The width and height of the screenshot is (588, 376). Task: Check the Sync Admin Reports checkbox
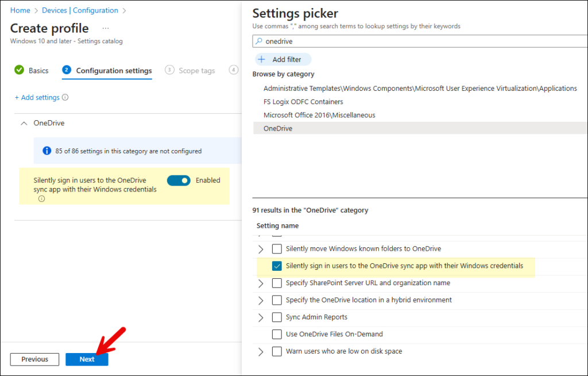click(x=277, y=317)
